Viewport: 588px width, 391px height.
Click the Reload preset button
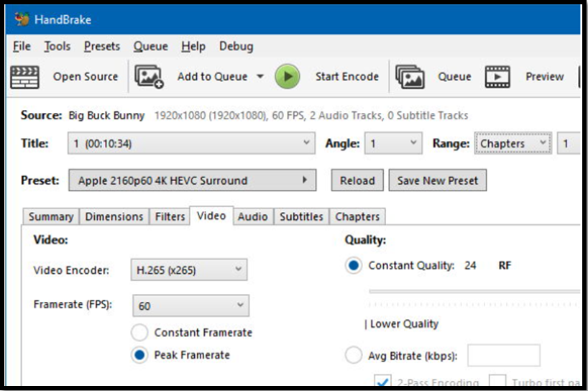point(357,180)
